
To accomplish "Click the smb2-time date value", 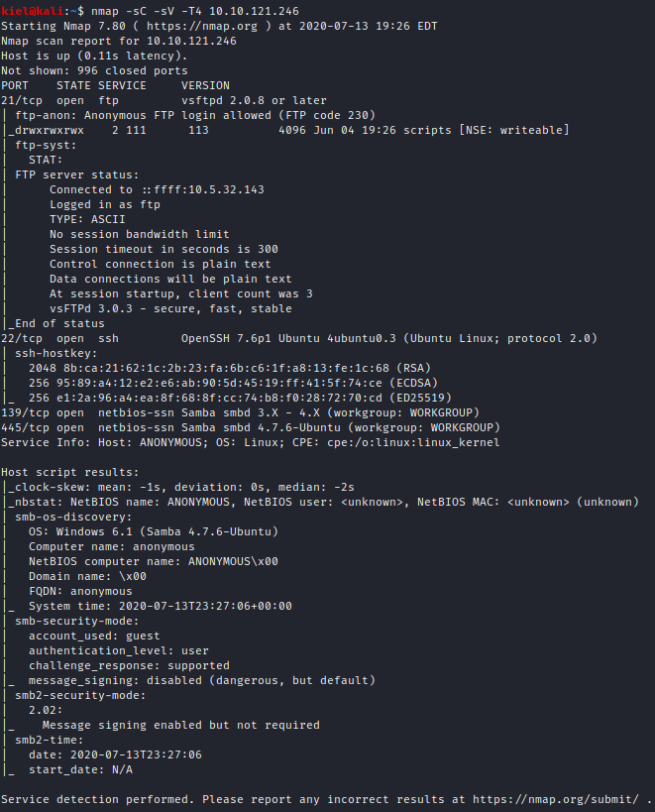I will (136, 755).
